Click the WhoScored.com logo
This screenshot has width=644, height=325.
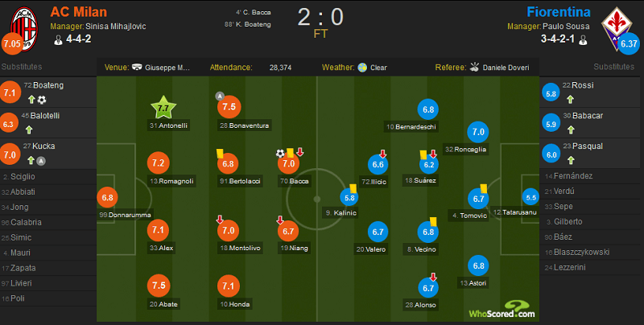[502, 310]
